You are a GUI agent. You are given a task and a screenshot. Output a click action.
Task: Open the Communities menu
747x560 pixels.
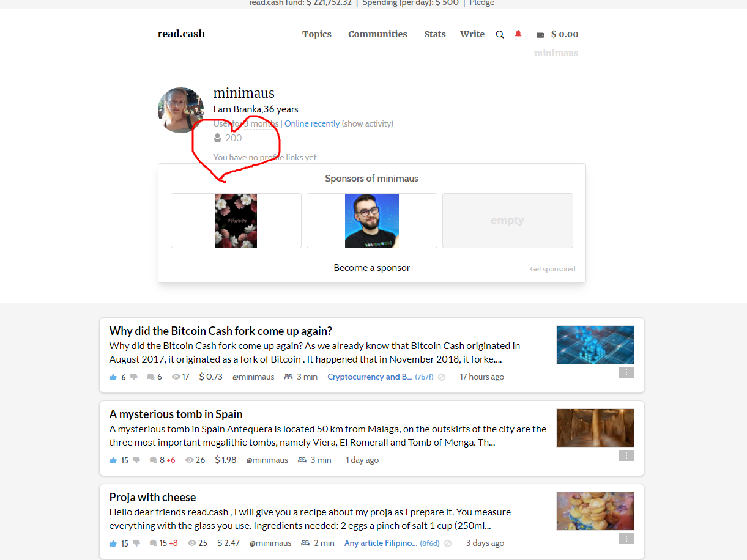377,34
